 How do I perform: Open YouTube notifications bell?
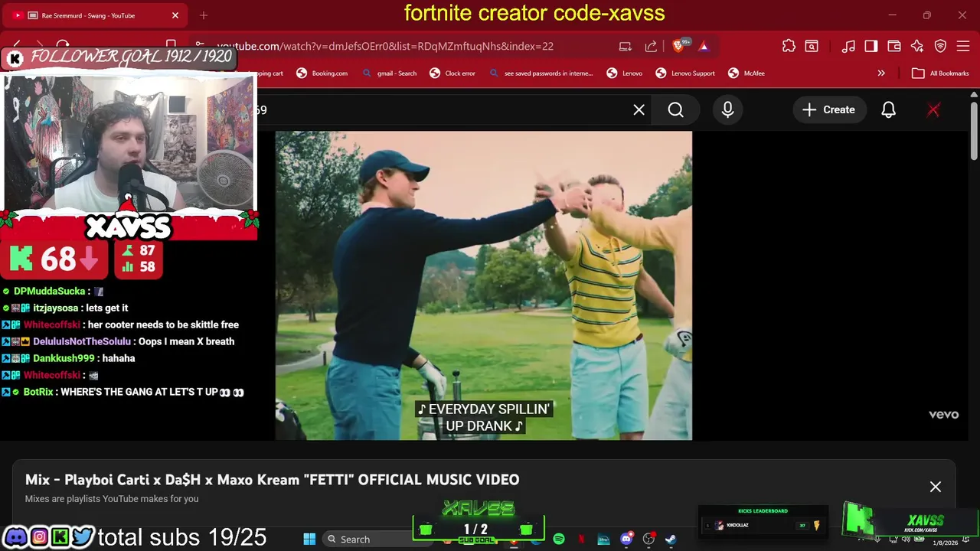pos(888,109)
